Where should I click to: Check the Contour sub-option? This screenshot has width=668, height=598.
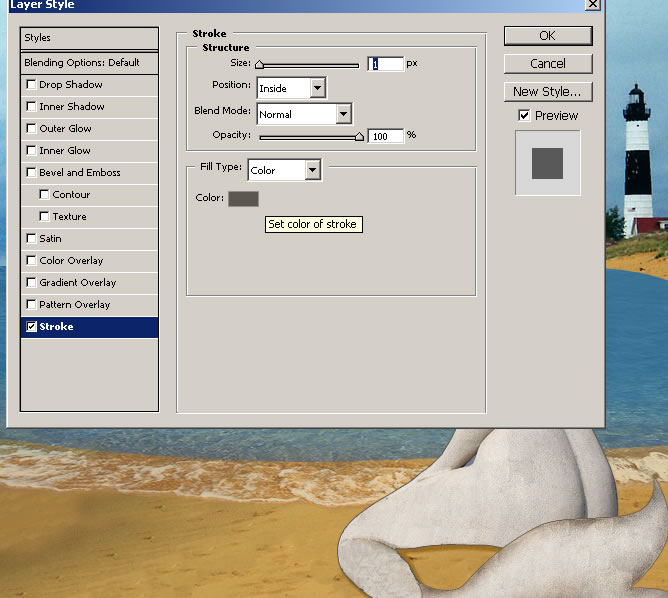tap(45, 195)
